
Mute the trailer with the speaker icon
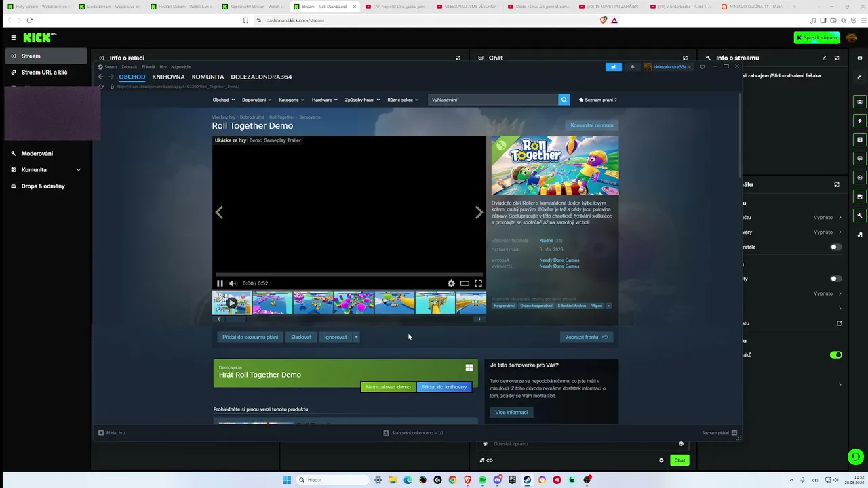coord(233,283)
